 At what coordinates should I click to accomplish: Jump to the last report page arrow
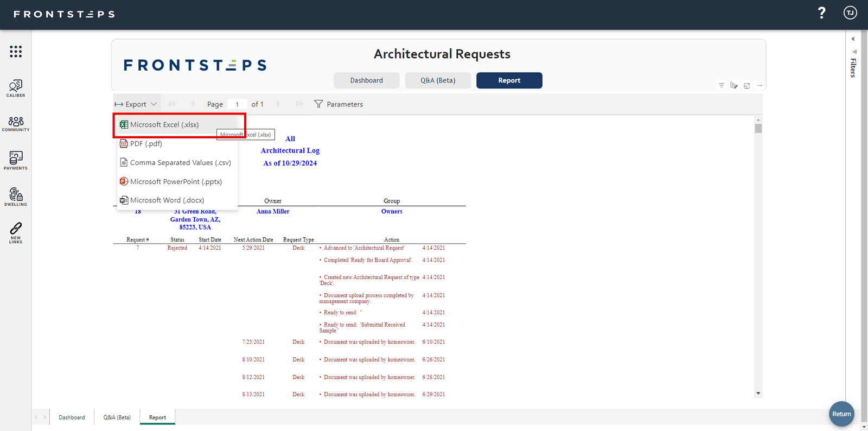tap(299, 104)
